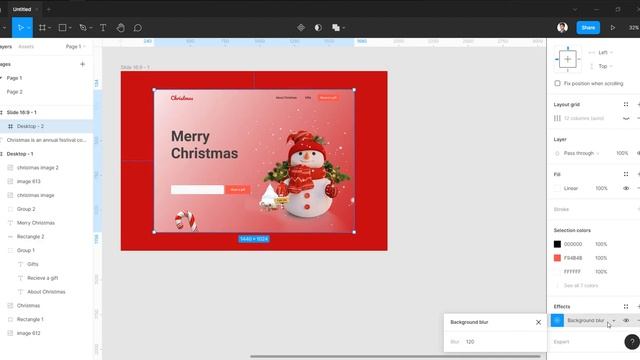Select the Comment tool
The height and width of the screenshot is (360, 640).
(x=138, y=28)
